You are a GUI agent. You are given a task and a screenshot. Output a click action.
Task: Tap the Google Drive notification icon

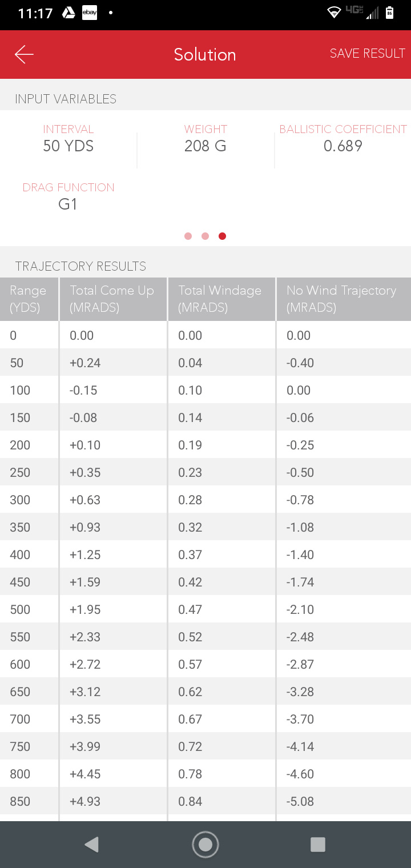tap(68, 13)
